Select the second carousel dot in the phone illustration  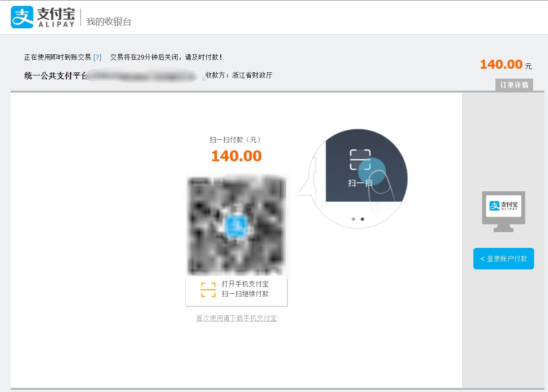click(362, 219)
